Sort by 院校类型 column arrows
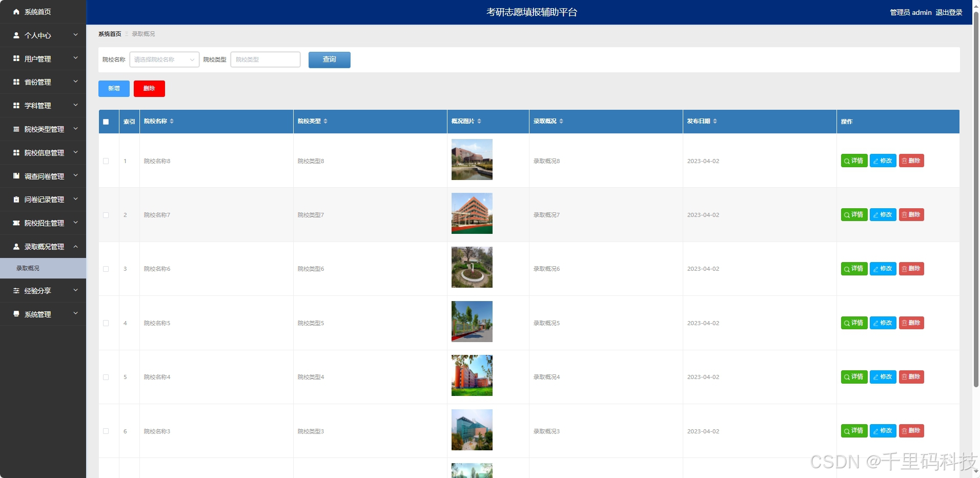The height and width of the screenshot is (478, 980). coord(325,121)
